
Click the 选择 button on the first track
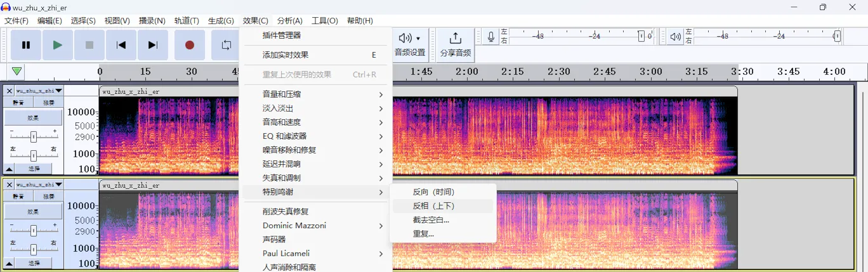pyautogui.click(x=34, y=169)
